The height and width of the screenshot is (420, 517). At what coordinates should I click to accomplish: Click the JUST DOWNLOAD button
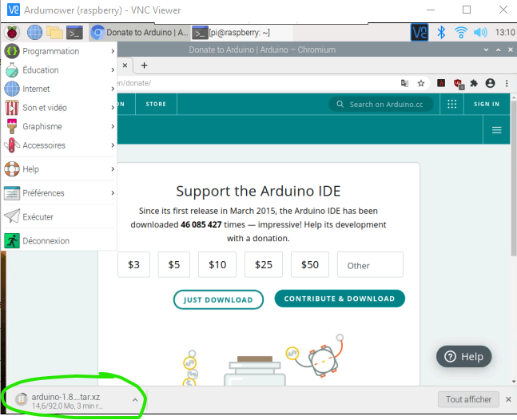click(x=218, y=299)
